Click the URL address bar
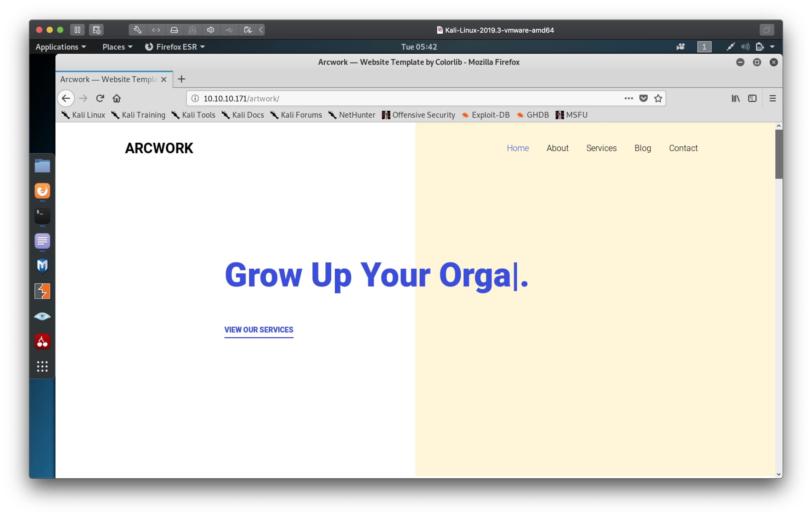This screenshot has height=517, width=812. coord(405,99)
